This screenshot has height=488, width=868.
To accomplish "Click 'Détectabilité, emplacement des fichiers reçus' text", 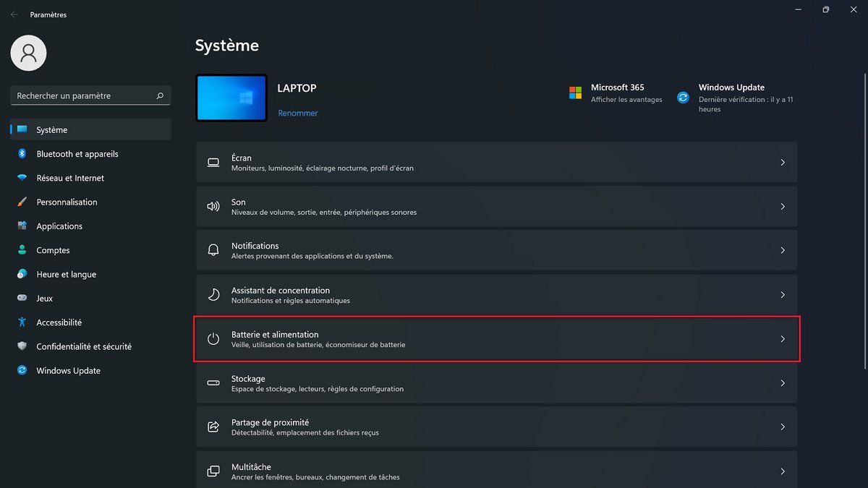I will [x=305, y=433].
